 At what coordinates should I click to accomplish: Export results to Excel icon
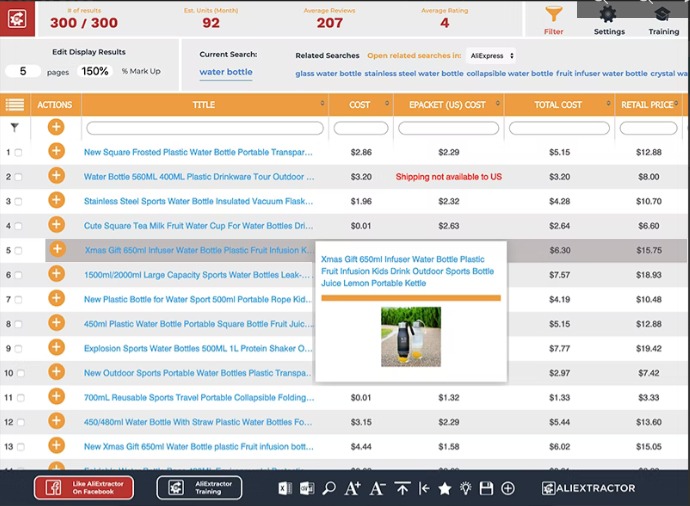[285, 488]
